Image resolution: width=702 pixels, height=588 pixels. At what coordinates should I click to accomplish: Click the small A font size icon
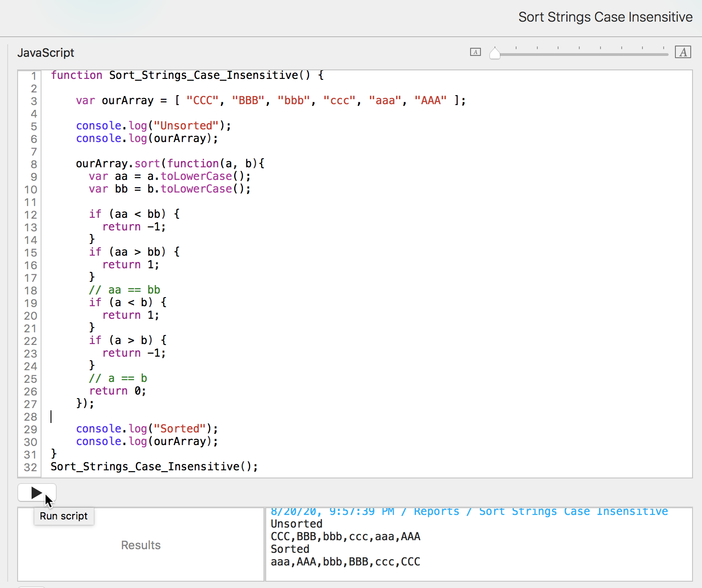coord(475,52)
